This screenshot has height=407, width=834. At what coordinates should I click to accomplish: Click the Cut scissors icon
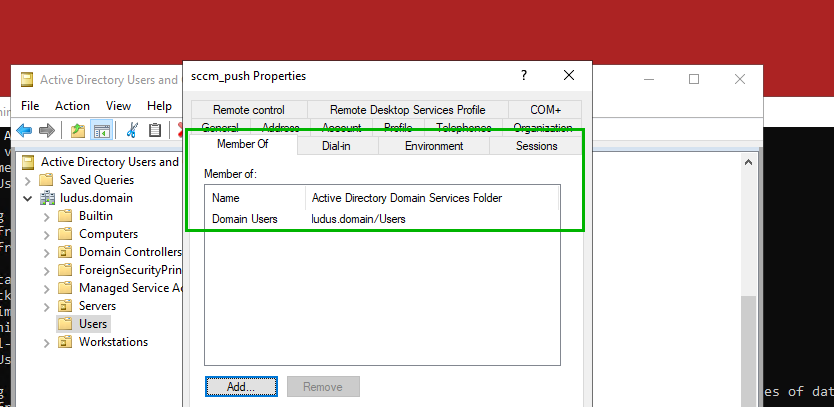coord(131,130)
